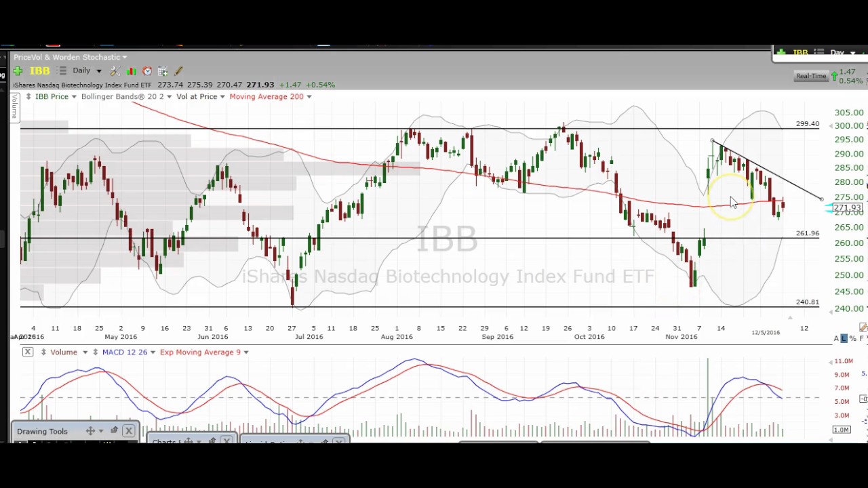Expand IBB Price plot menu
This screenshot has height=488, width=868.
tap(73, 96)
